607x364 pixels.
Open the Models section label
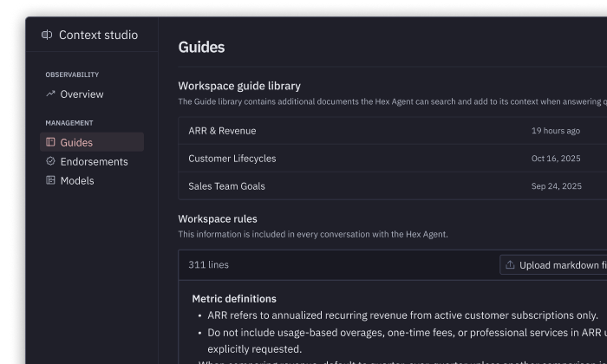coord(77,180)
